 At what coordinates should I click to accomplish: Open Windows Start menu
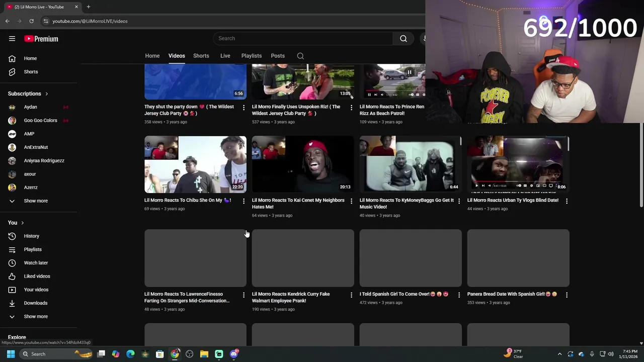pyautogui.click(x=11, y=354)
